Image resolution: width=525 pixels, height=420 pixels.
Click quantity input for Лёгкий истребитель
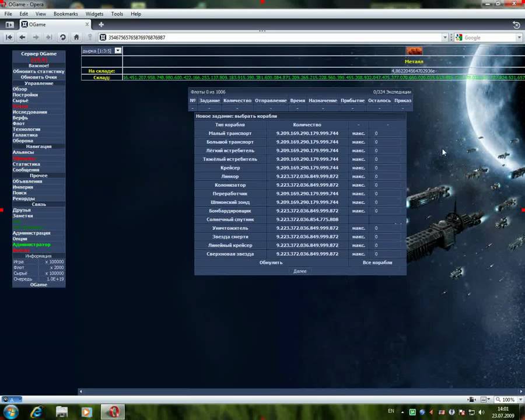tap(387, 150)
